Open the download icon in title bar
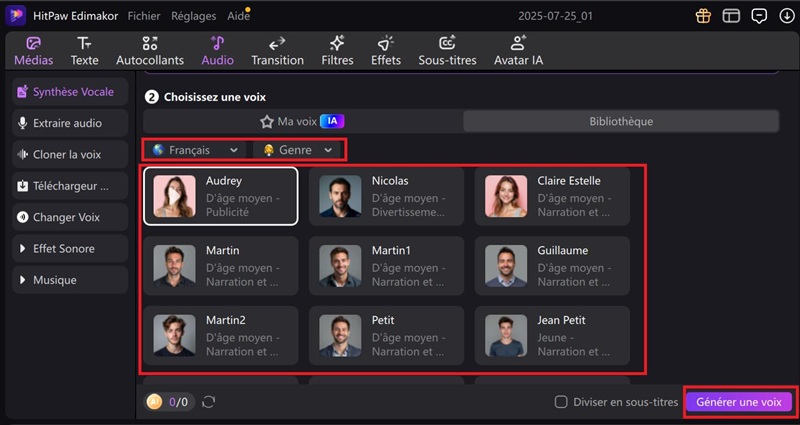 788,16
